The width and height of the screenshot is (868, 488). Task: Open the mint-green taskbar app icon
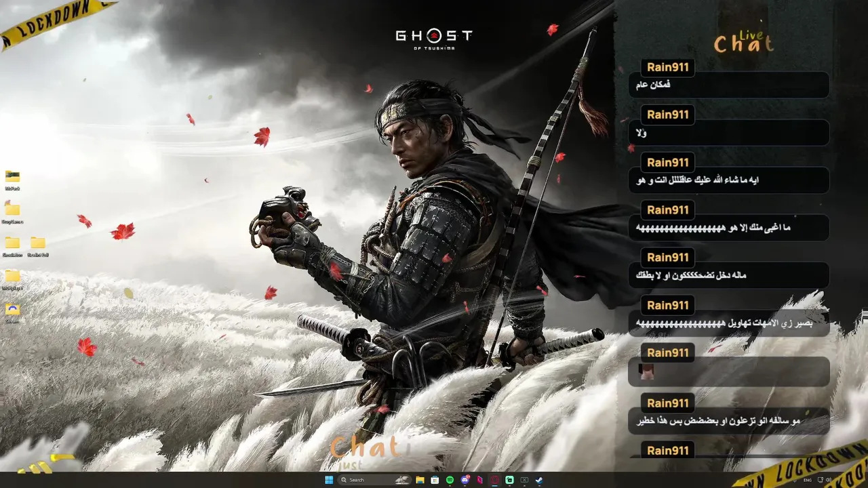pos(509,480)
